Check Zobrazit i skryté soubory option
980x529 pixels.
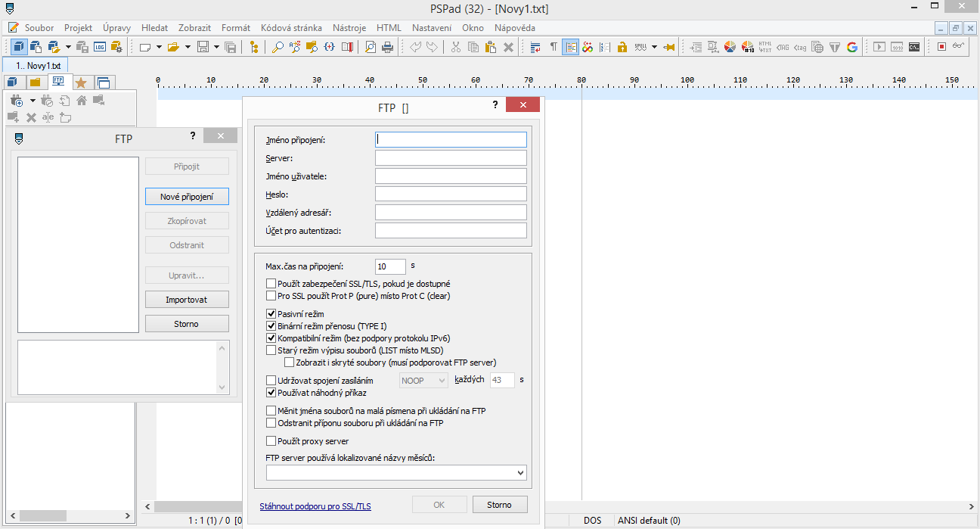[x=290, y=363]
